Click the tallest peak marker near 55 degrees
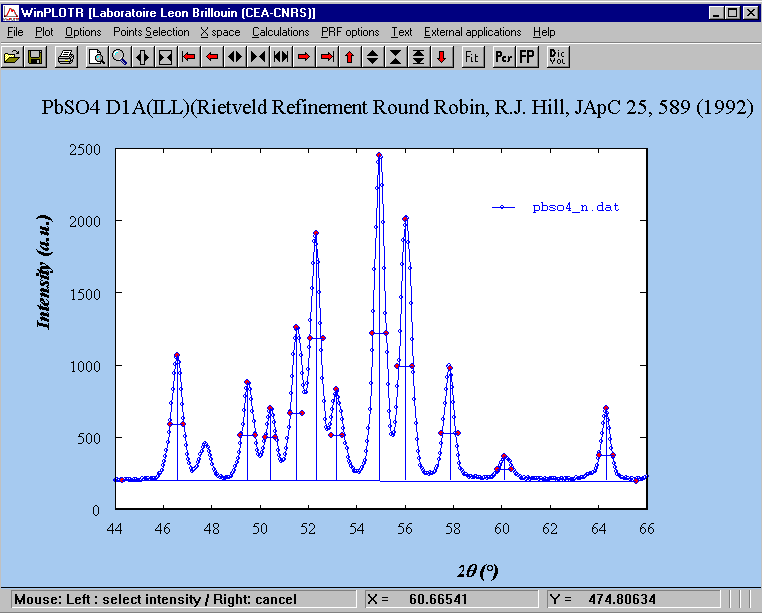Viewport: 762px width, 613px height. tap(379, 156)
